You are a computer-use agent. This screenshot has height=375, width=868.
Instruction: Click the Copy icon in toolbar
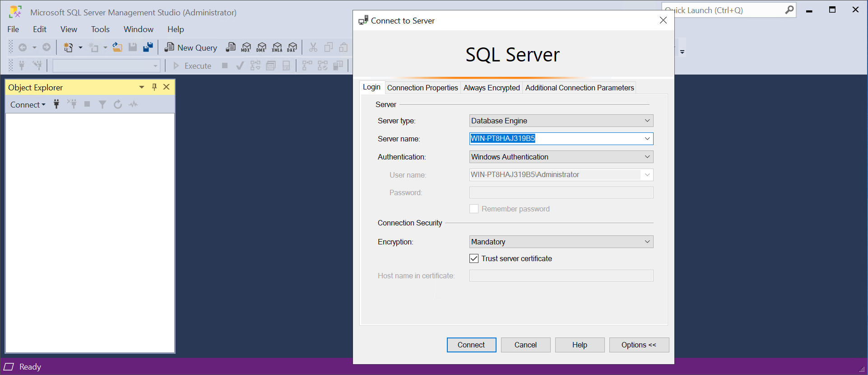pos(329,47)
